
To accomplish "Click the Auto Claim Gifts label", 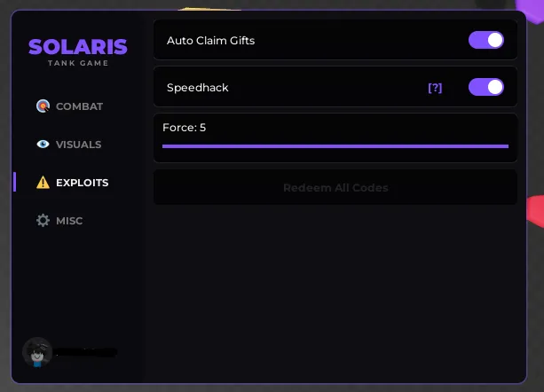I will [210, 41].
